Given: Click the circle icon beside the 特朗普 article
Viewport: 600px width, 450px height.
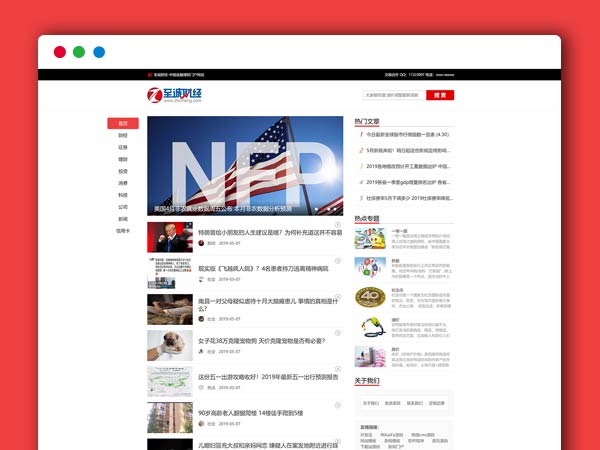Looking at the screenshot, I should [338, 225].
